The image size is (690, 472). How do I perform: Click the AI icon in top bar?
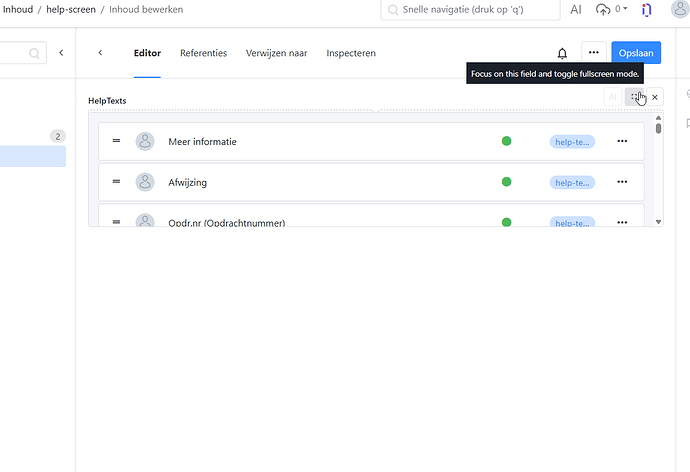point(576,10)
